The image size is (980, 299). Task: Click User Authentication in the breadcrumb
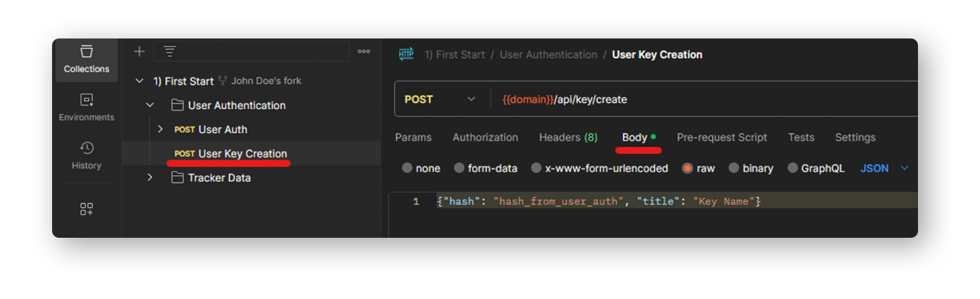tap(549, 55)
